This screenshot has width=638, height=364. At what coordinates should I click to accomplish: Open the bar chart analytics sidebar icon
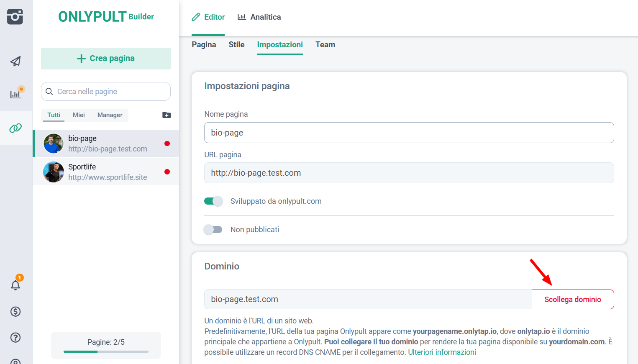click(x=15, y=94)
